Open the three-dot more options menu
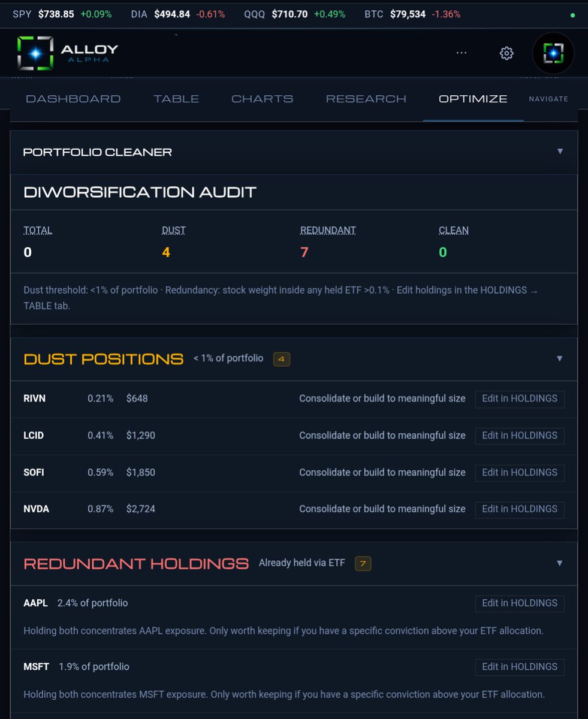The image size is (588, 719). point(461,53)
